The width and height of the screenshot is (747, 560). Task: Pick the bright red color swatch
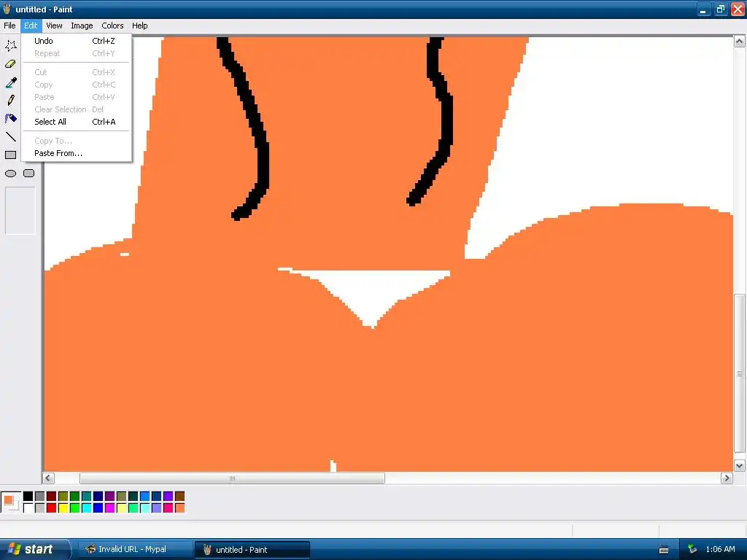(x=52, y=508)
